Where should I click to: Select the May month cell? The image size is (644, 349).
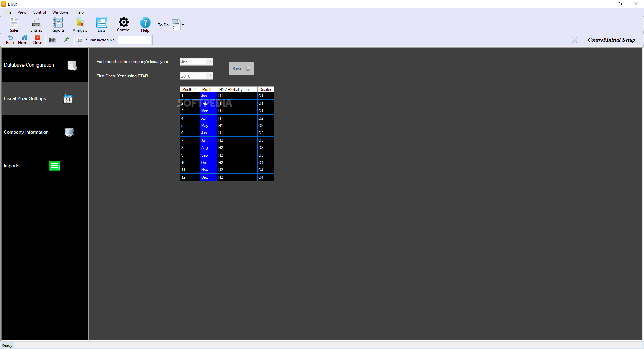coord(209,126)
